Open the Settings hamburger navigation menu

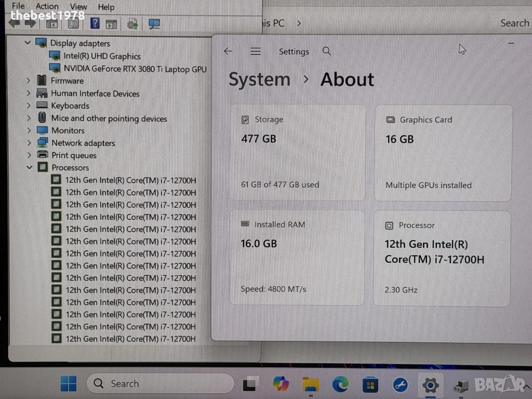tap(255, 51)
